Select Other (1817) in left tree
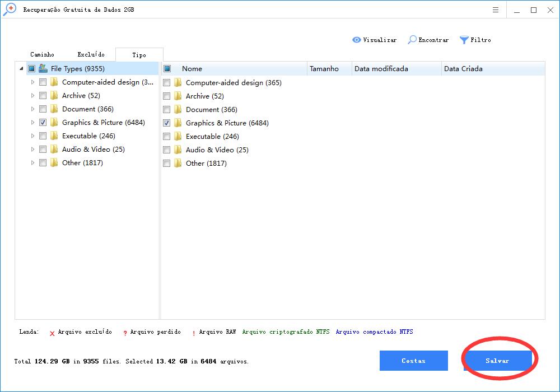Image resolution: width=560 pixels, height=392 pixels. [x=82, y=163]
